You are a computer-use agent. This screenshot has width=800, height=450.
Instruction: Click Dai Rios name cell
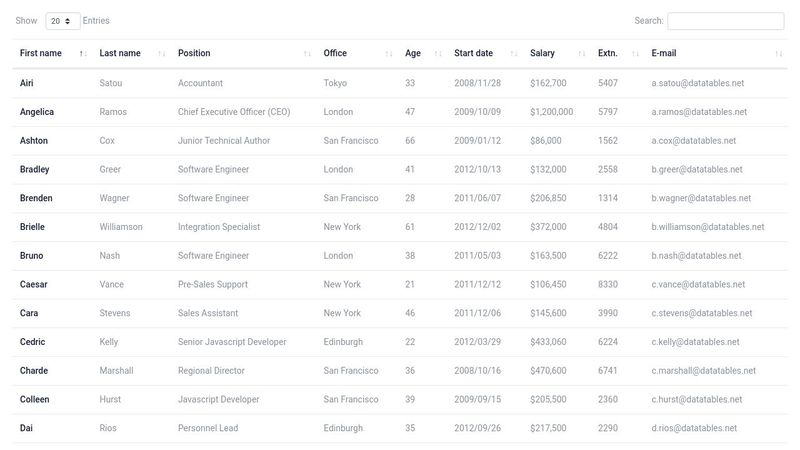(x=27, y=428)
